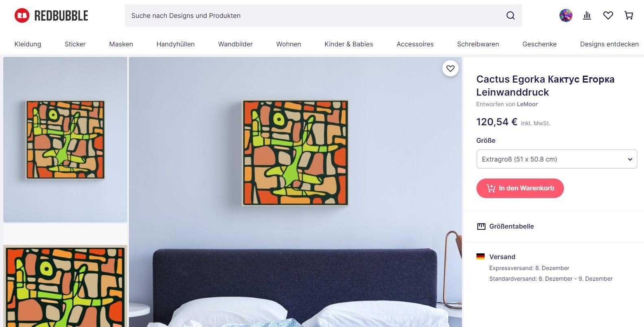Open the Geschenke category

click(540, 44)
